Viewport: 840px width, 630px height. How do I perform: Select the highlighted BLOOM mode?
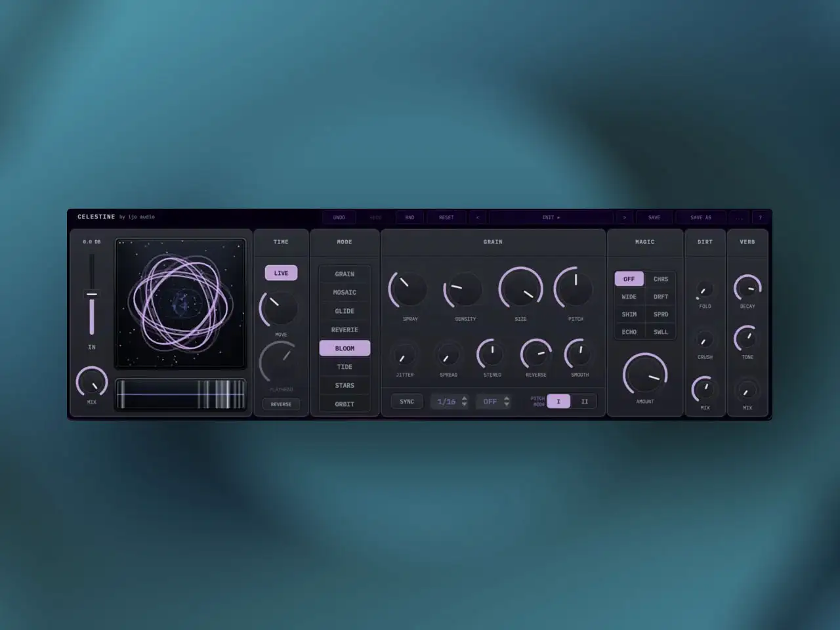coord(345,348)
